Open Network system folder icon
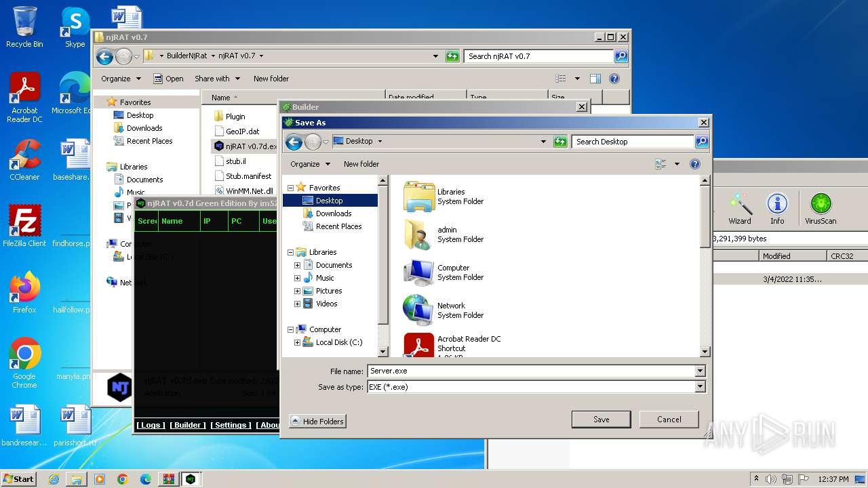 tap(419, 310)
